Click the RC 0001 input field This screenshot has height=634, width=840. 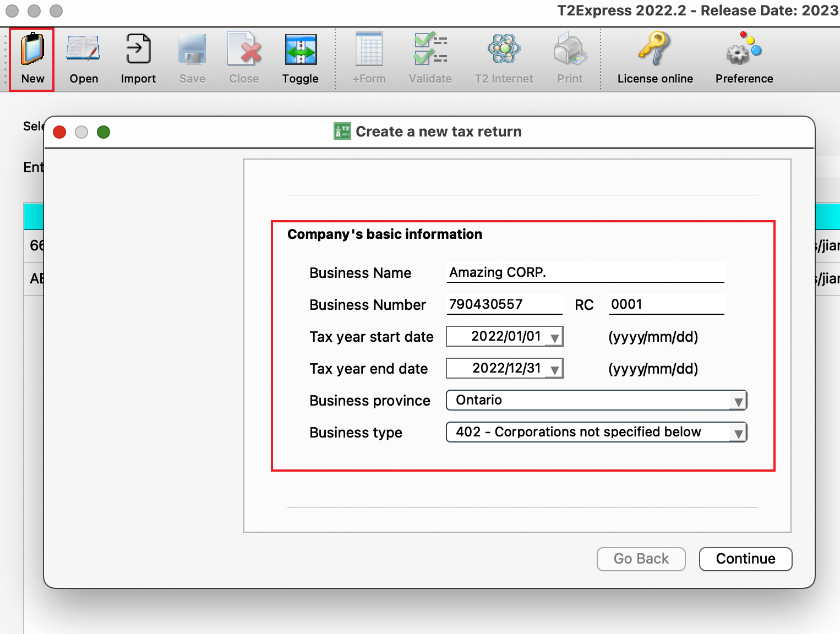point(667,304)
